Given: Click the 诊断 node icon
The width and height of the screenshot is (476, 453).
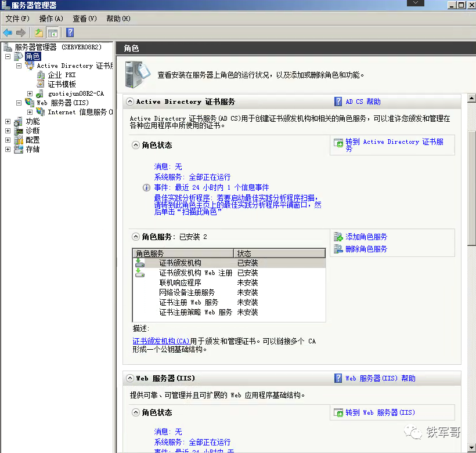Looking at the screenshot, I should click(19, 131).
